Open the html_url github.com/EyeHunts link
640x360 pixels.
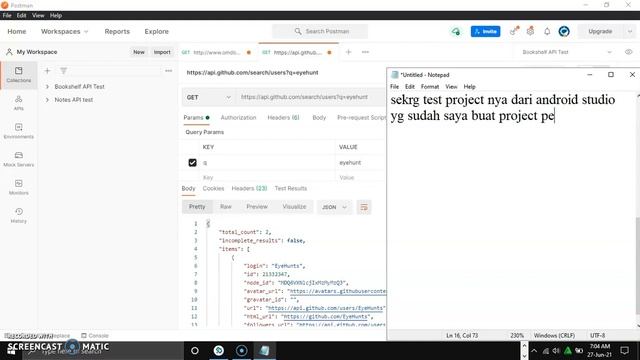[x=326, y=317]
